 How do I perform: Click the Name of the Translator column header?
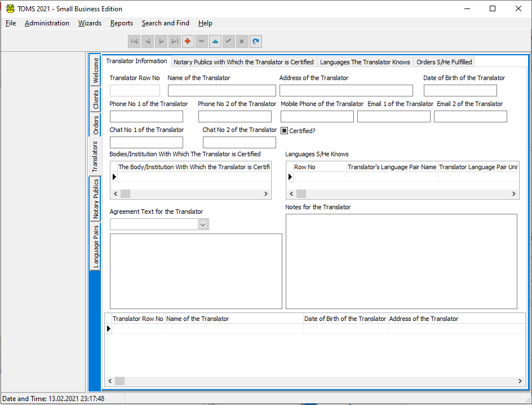click(x=234, y=319)
